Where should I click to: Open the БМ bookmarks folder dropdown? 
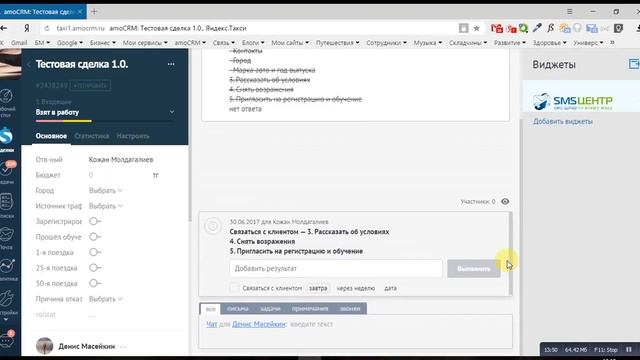click(42, 42)
